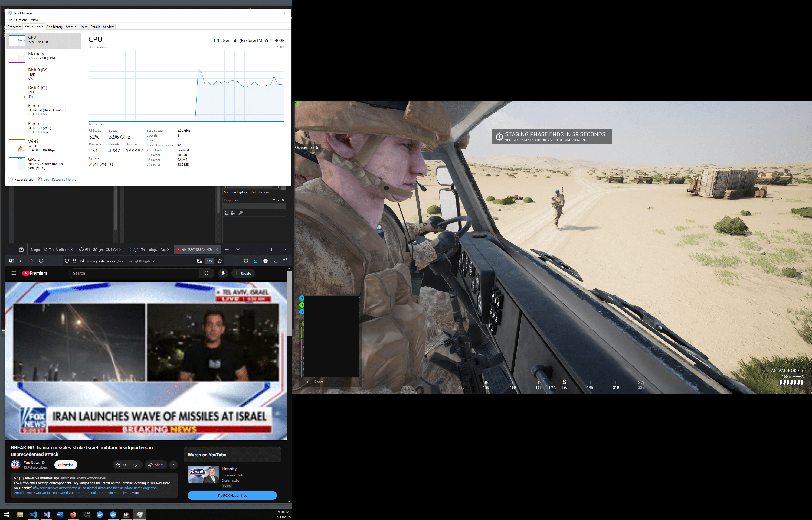Viewport: 812px width, 520px height.
Task: Open Resource Monitor link
Action: pos(58,179)
